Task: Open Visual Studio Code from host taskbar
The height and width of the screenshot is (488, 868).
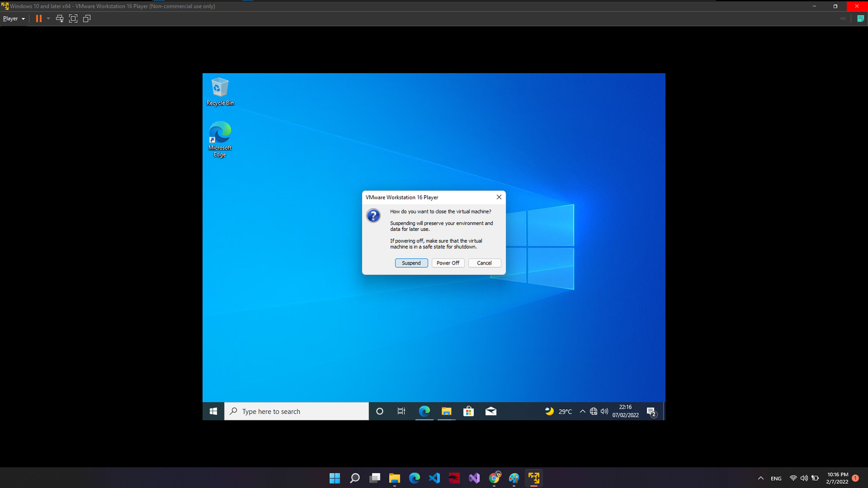Action: click(x=434, y=478)
